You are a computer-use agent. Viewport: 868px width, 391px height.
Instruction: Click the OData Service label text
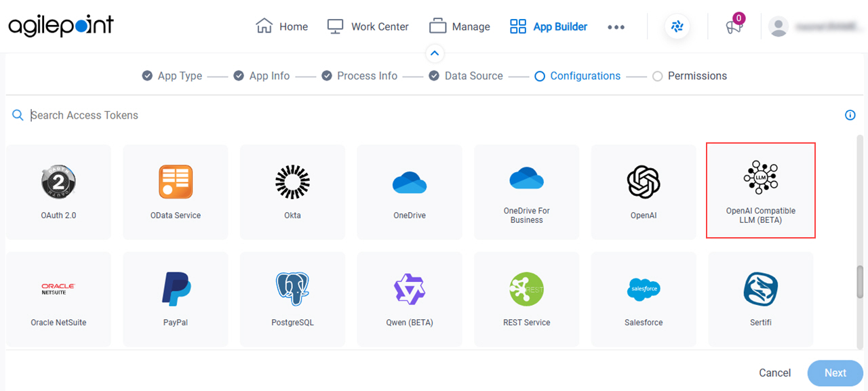pyautogui.click(x=176, y=215)
